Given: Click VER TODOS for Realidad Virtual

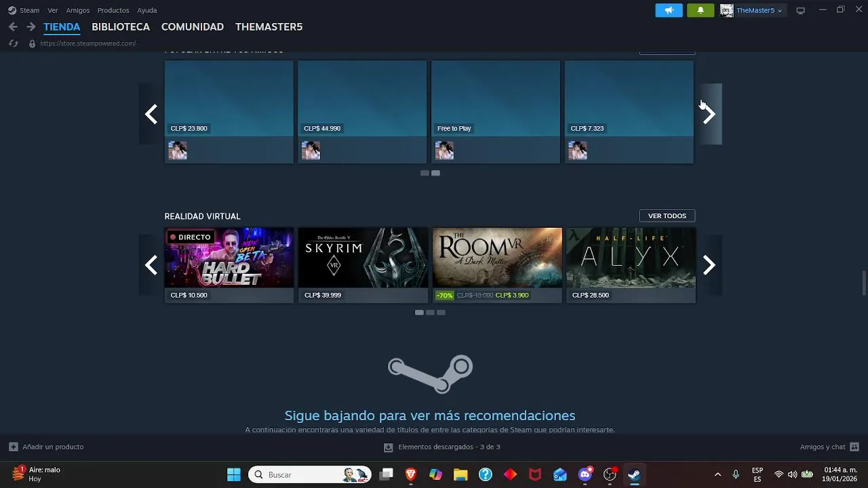Looking at the screenshot, I should (667, 216).
